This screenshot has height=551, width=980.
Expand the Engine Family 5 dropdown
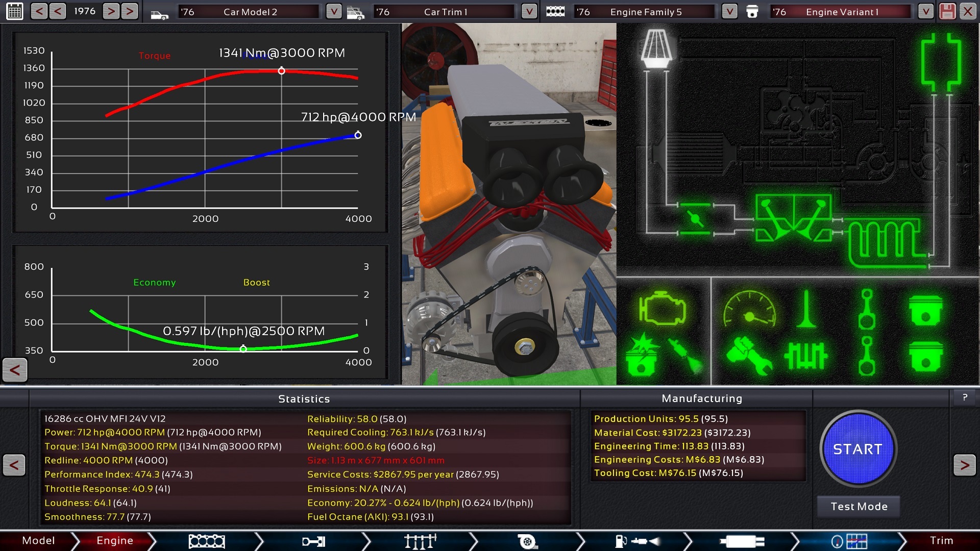729,11
